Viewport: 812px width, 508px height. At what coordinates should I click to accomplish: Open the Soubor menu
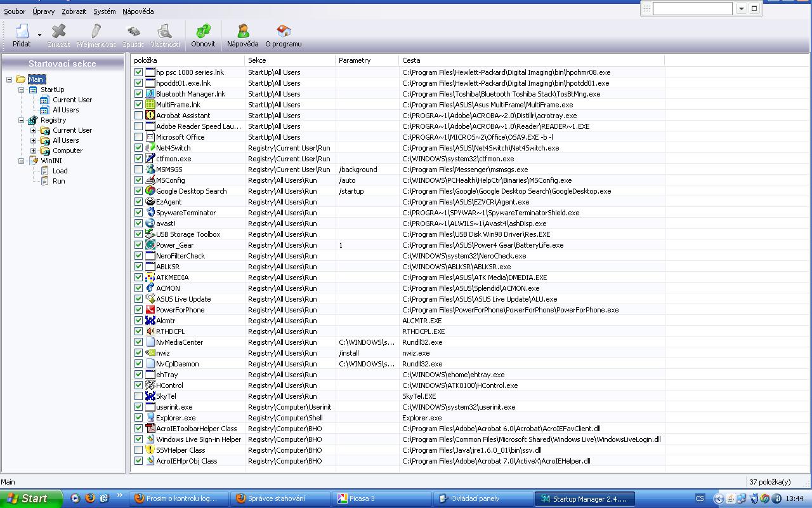pos(15,11)
